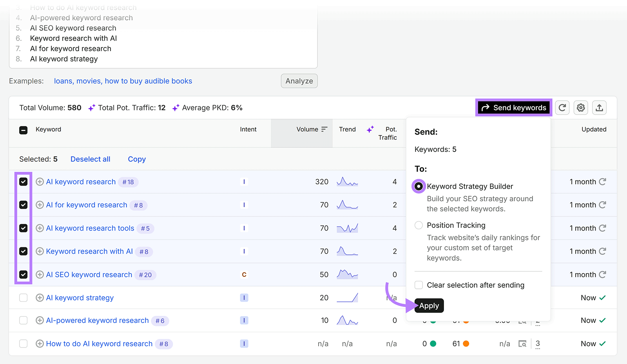This screenshot has width=627, height=364.
Task: Toggle the select-all header checkbox
Action: pos(24,130)
